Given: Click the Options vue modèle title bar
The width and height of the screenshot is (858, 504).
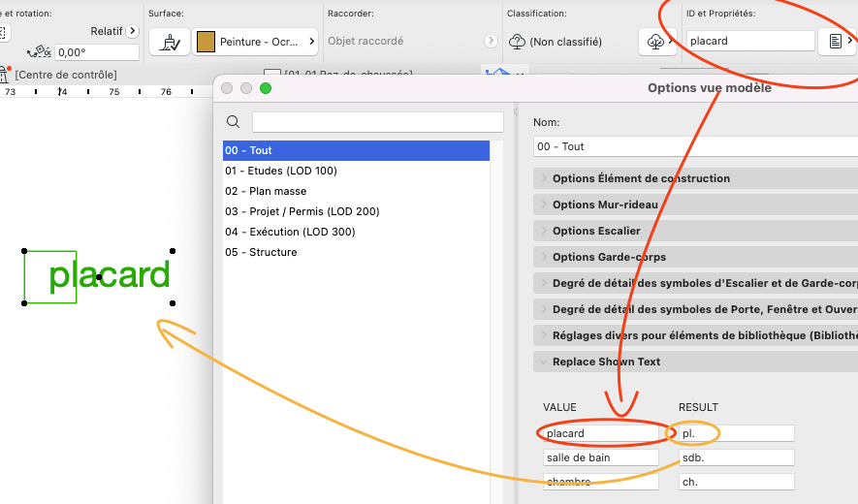Looking at the screenshot, I should 536,88.
